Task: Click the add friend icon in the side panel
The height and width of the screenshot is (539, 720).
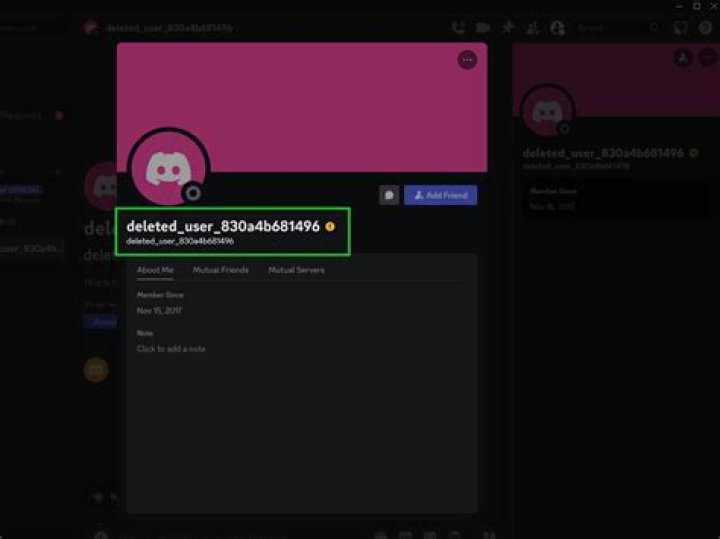Action: tap(682, 59)
